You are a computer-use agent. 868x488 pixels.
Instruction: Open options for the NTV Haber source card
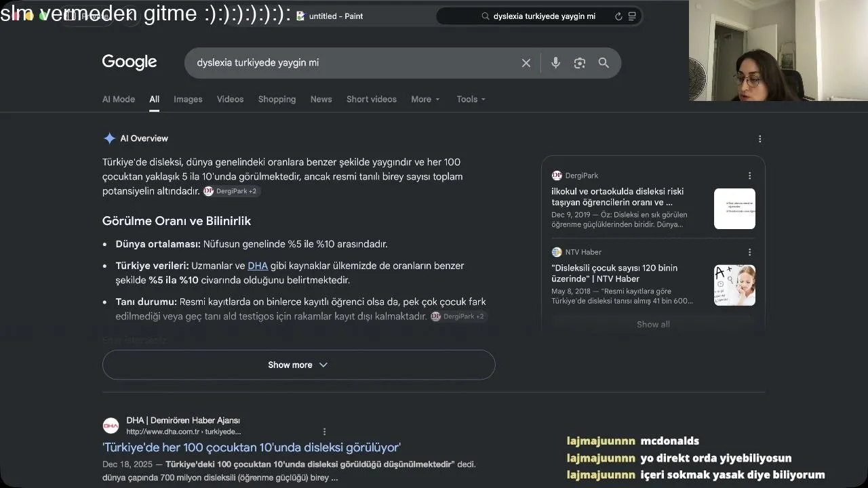749,252
